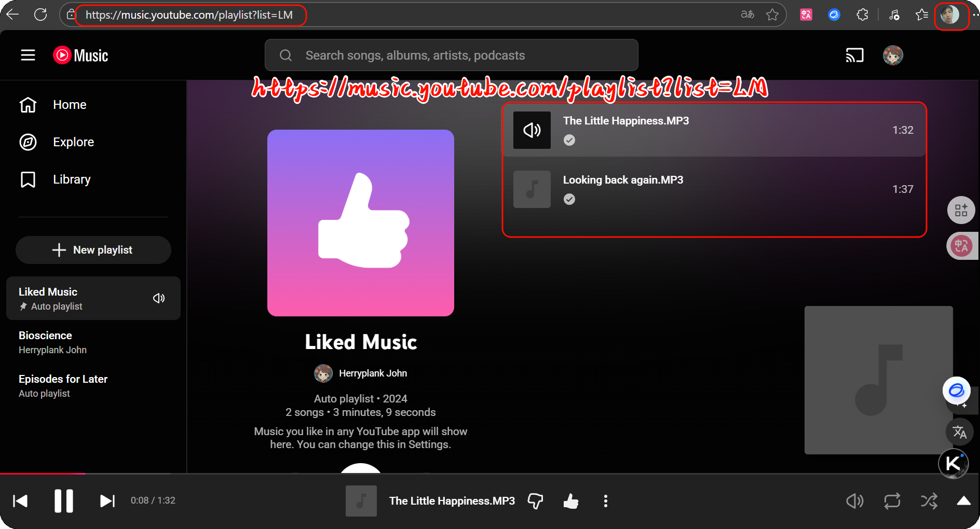Image resolution: width=980 pixels, height=529 pixels.
Task: Click the blue circular extension icon in toolbar
Action: (834, 15)
